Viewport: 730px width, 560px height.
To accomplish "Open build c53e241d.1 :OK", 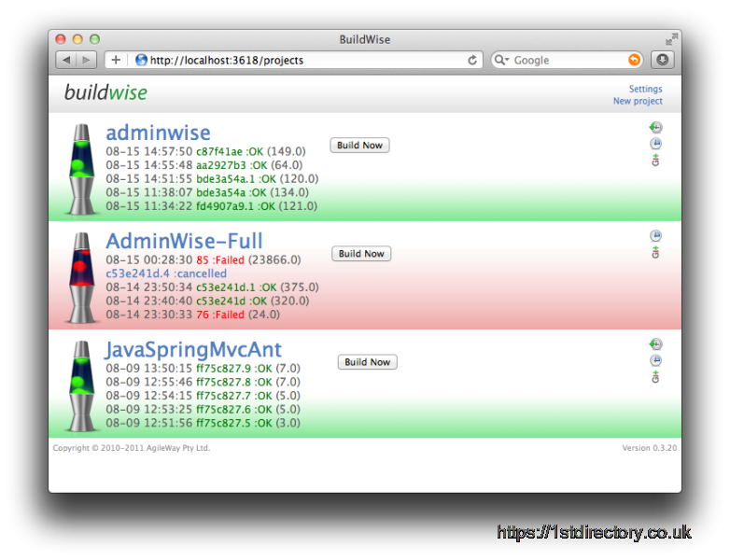I will (236, 287).
